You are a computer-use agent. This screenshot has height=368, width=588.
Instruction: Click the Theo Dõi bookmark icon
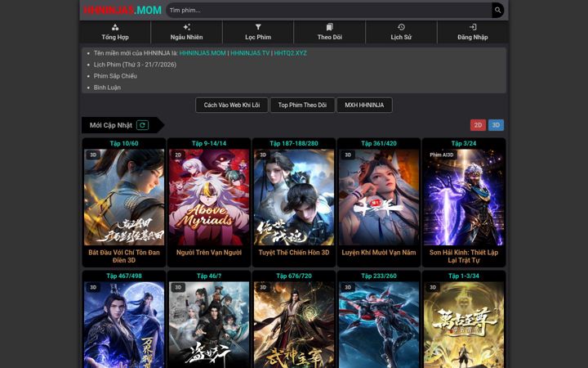pos(329,27)
